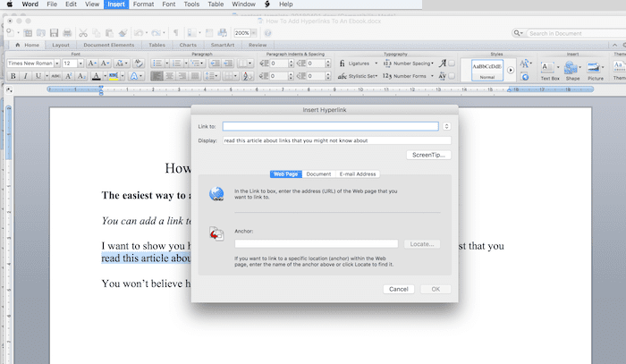Open the Format menu in menu bar
626x364 pixels.
(143, 4)
